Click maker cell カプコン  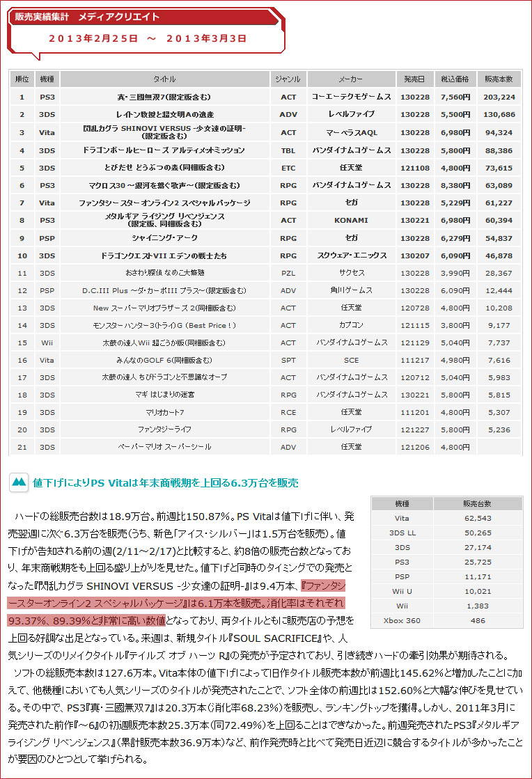point(351,325)
